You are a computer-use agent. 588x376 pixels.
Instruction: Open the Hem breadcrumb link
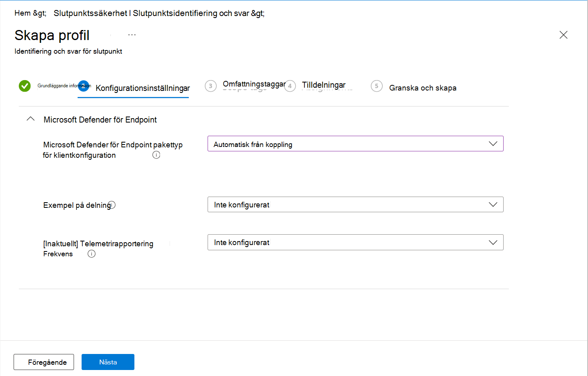22,13
